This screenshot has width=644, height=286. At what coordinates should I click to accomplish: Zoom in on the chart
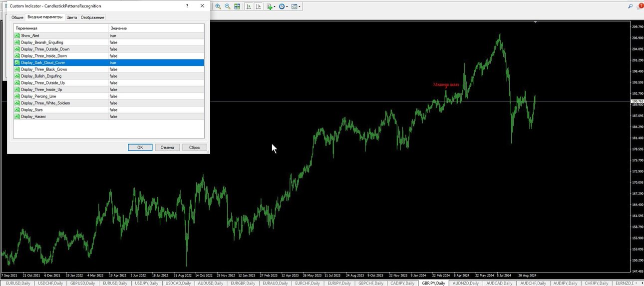[x=218, y=6]
